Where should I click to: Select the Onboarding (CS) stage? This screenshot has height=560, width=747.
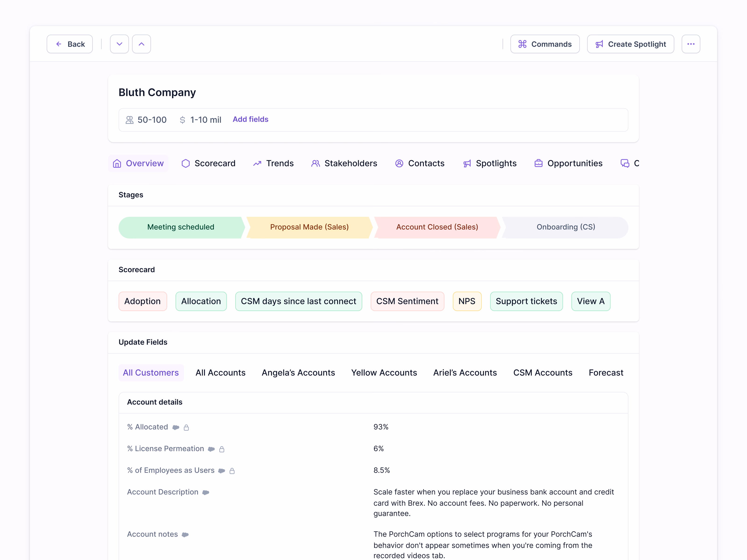565,227
